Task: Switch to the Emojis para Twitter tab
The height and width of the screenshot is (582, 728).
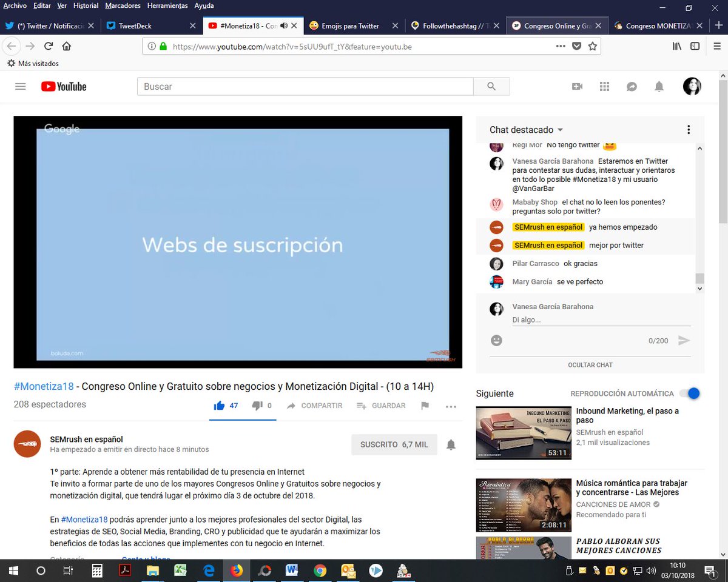Action: [x=354, y=25]
